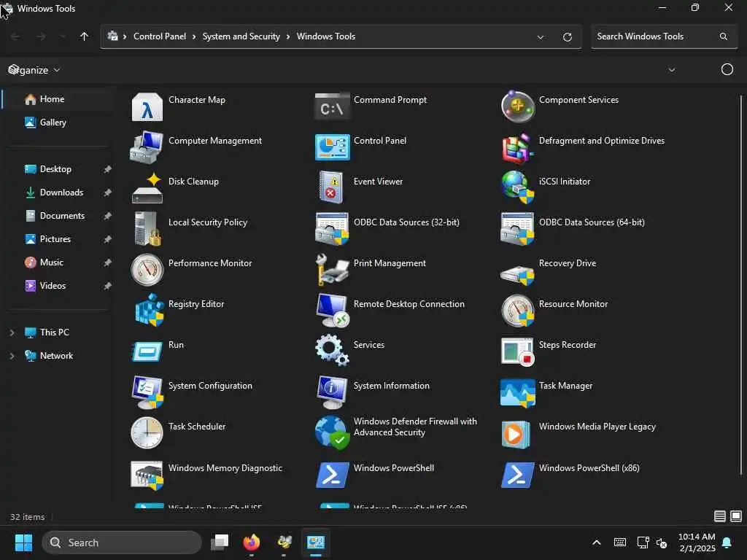
Task: Switch to details view layout
Action: (x=720, y=516)
